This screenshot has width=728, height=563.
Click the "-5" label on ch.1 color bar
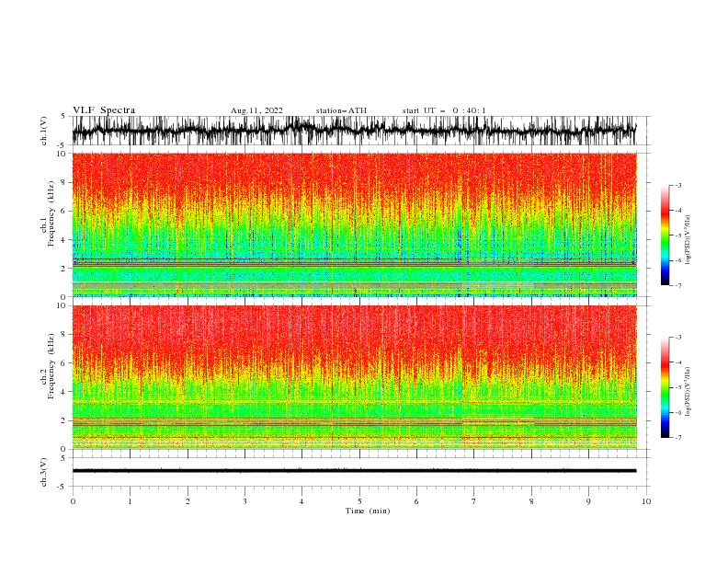(x=678, y=236)
